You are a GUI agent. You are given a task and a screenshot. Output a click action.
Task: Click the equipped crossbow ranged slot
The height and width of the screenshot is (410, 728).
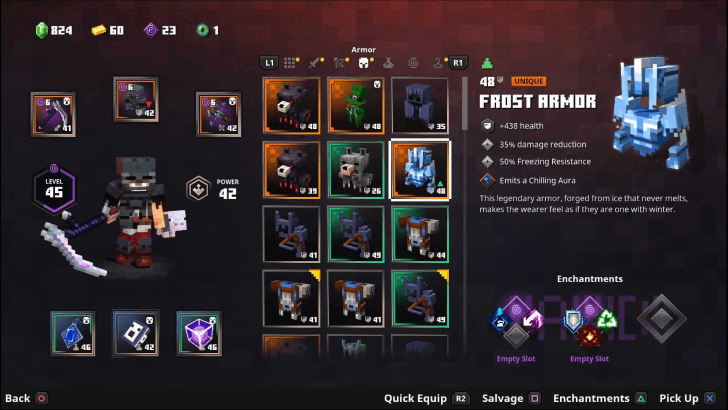tap(218, 114)
